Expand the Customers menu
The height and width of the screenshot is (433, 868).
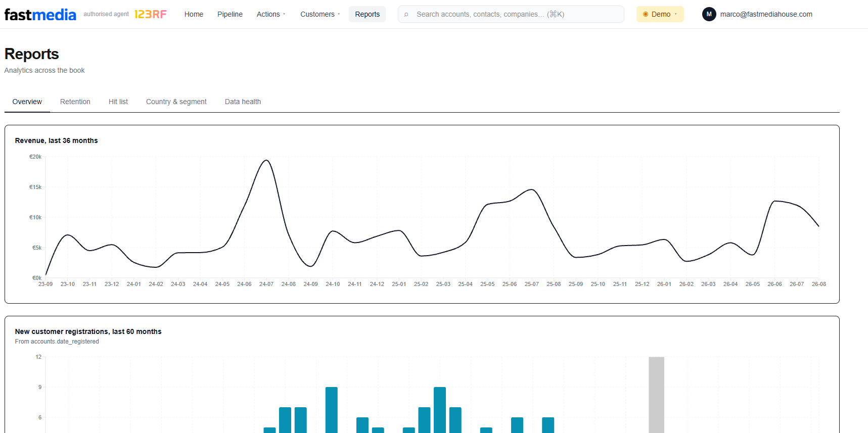(320, 14)
